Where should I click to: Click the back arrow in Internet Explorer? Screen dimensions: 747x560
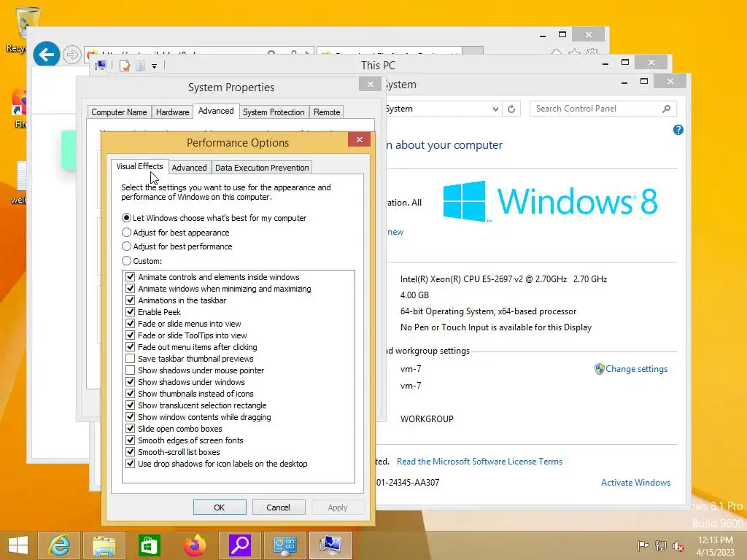(46, 55)
